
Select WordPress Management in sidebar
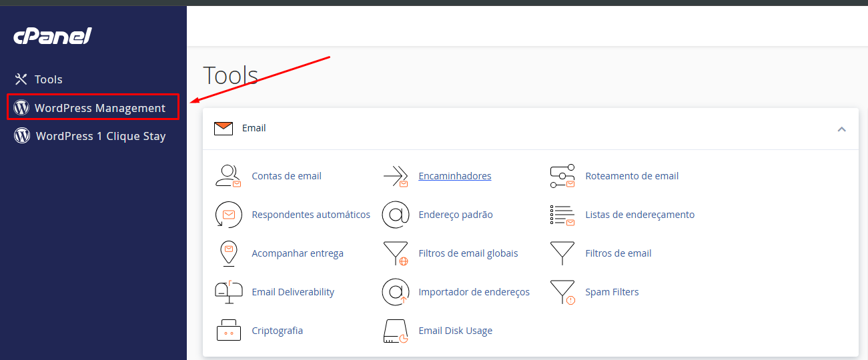tap(99, 108)
